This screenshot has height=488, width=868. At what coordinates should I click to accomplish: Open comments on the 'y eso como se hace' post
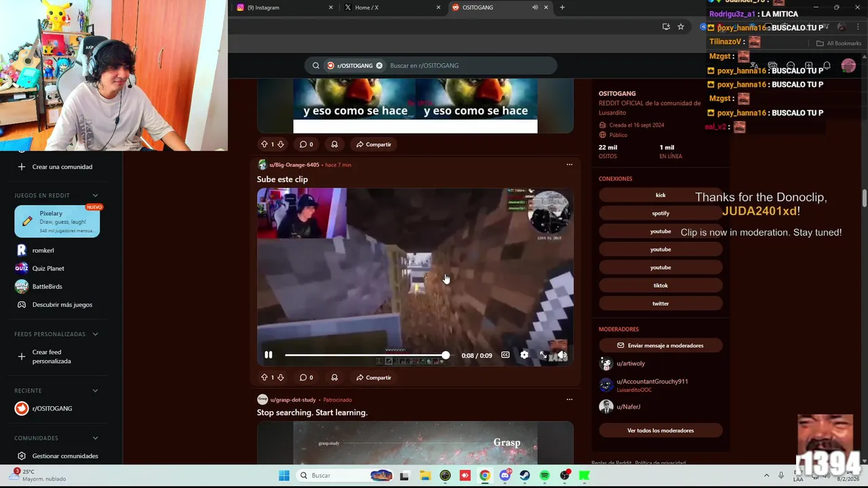tap(307, 144)
